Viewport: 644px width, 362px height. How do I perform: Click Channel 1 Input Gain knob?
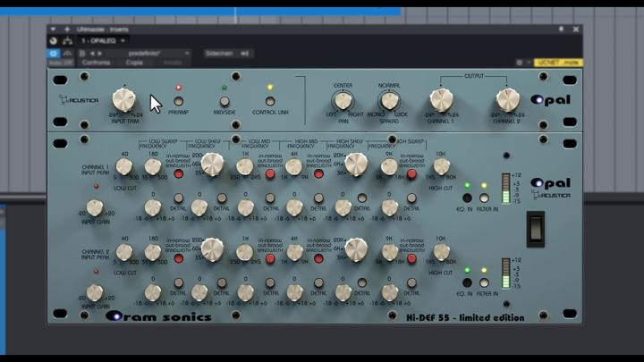coord(95,208)
